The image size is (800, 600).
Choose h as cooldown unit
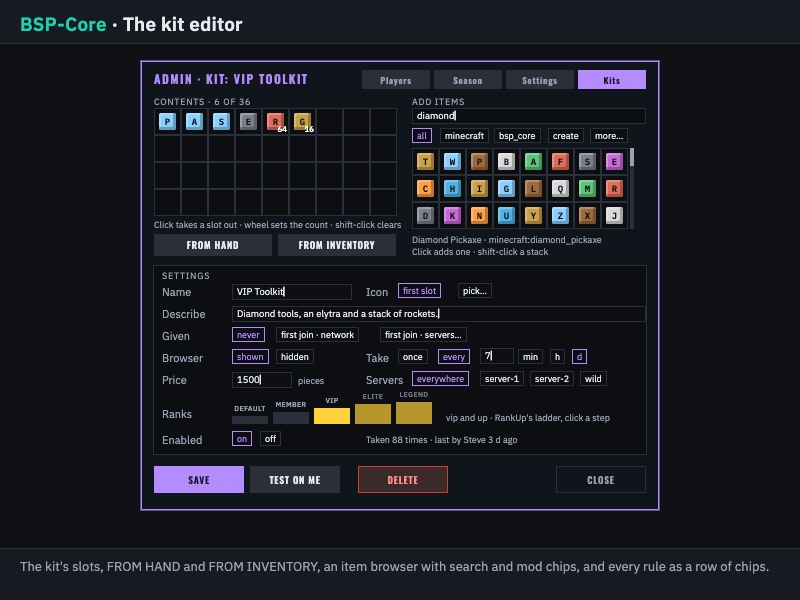557,357
